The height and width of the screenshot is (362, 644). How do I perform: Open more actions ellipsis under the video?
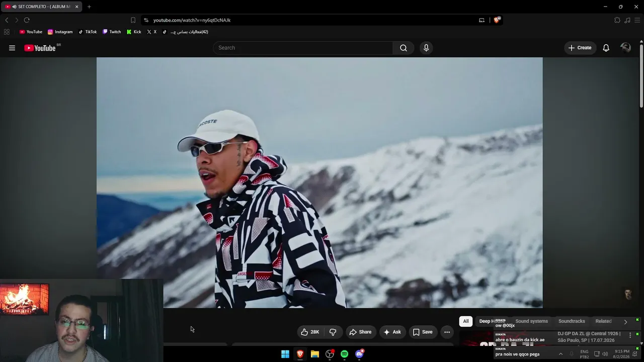(x=447, y=332)
